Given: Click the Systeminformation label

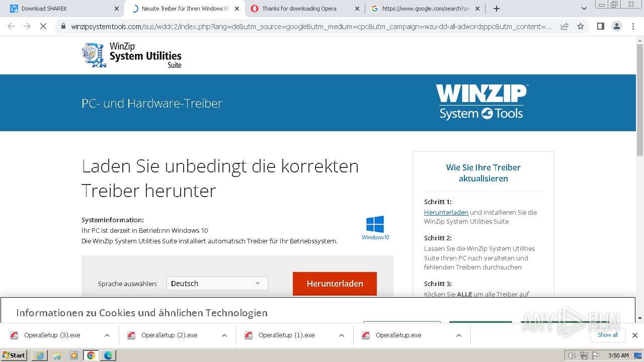Looking at the screenshot, I should click(x=113, y=220).
